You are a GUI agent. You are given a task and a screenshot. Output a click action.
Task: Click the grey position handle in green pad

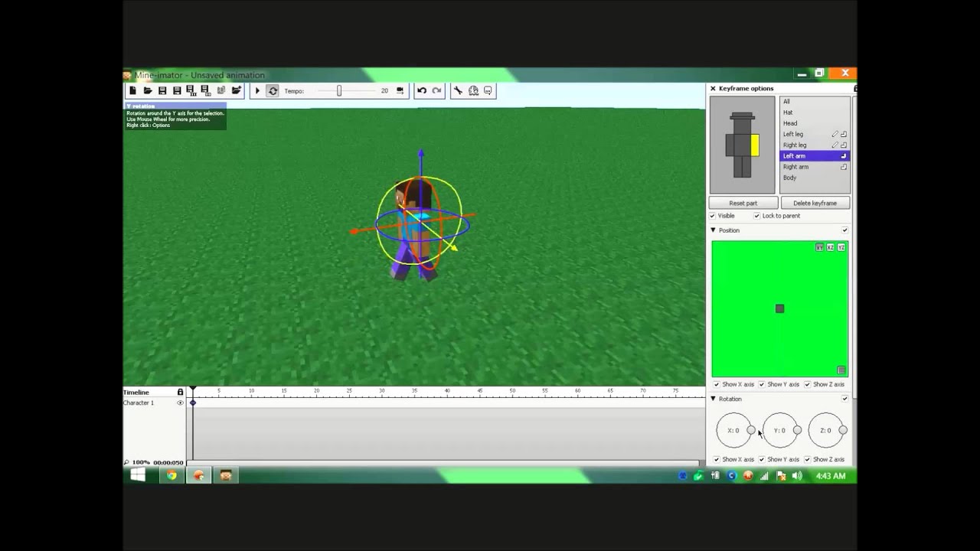pyautogui.click(x=779, y=308)
